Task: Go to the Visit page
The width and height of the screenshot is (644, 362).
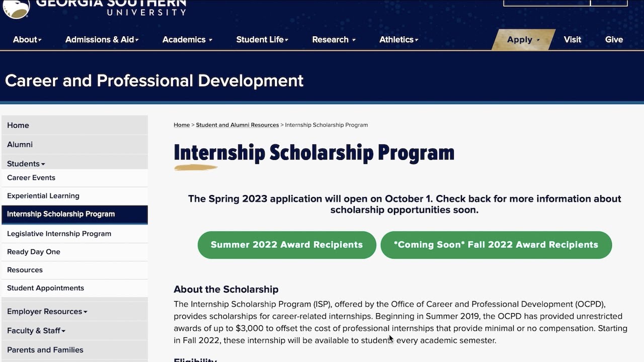Action: pyautogui.click(x=572, y=40)
